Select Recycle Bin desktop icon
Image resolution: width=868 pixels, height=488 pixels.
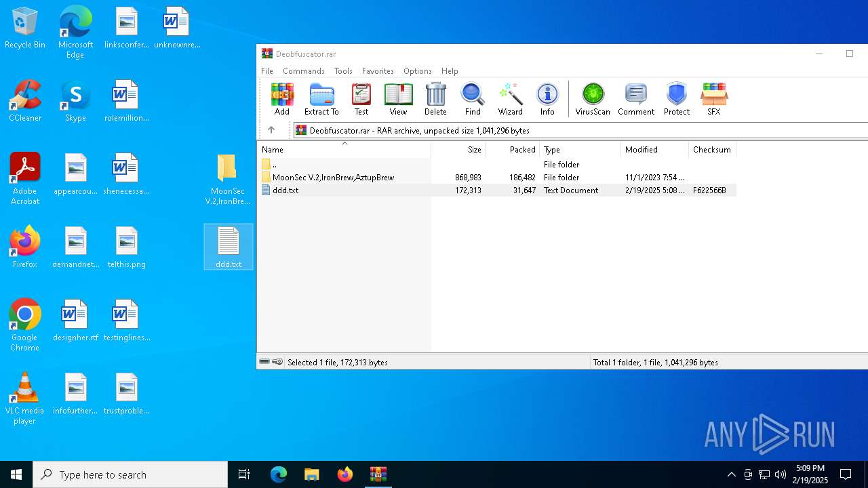25,28
